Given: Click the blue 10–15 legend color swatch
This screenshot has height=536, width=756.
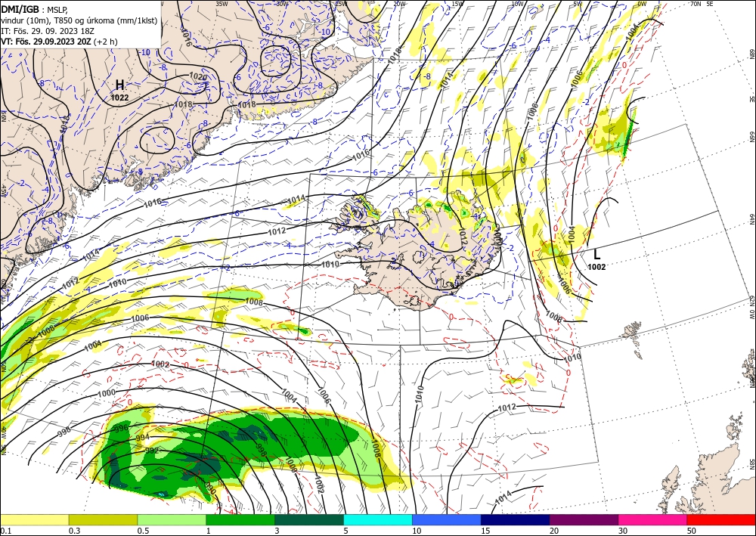Looking at the screenshot, I should click(x=447, y=519).
